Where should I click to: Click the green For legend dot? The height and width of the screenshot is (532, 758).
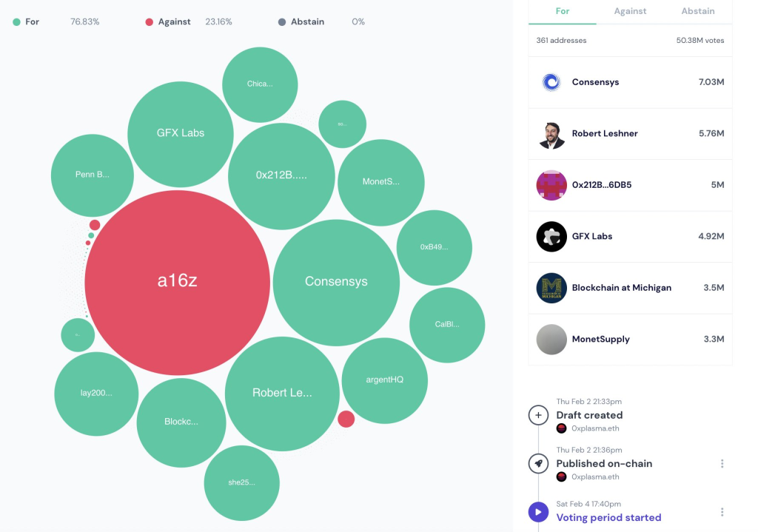pos(16,22)
